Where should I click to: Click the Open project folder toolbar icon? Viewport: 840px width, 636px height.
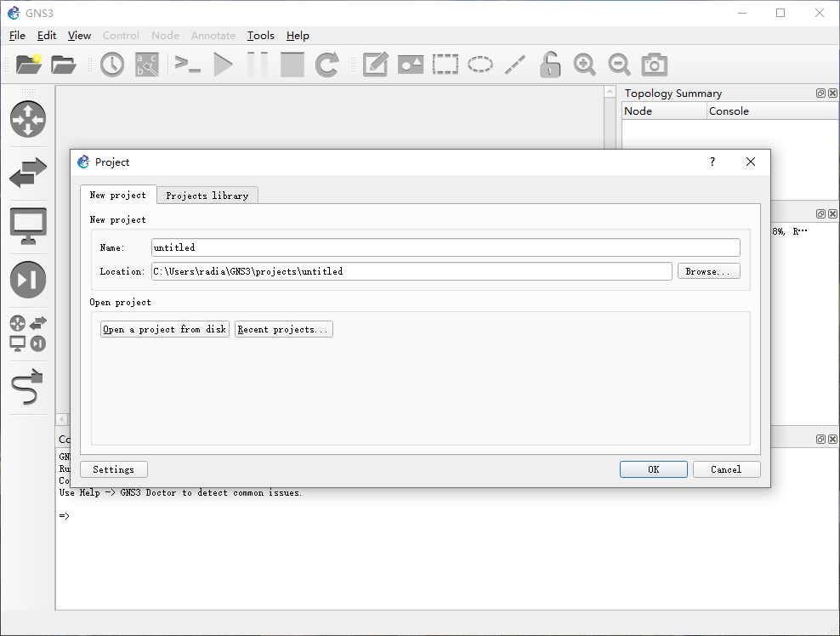tap(63, 65)
